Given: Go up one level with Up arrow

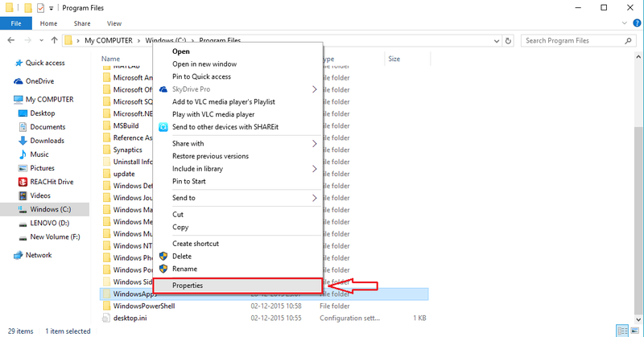Looking at the screenshot, I should (54, 40).
